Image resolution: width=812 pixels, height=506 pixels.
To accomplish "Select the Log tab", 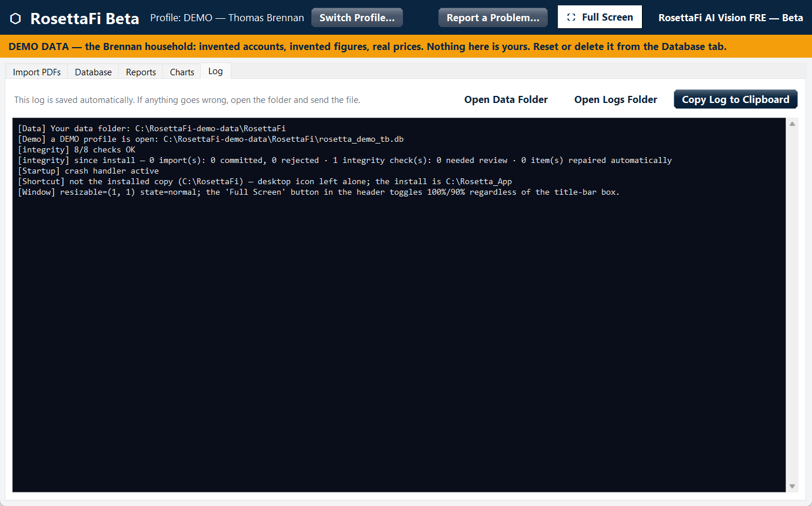I will coord(215,71).
